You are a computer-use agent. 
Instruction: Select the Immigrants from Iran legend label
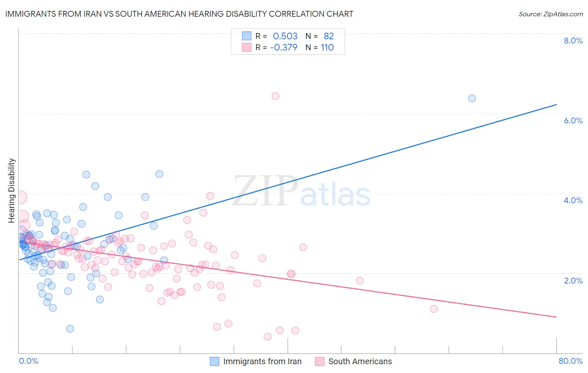[x=262, y=361]
